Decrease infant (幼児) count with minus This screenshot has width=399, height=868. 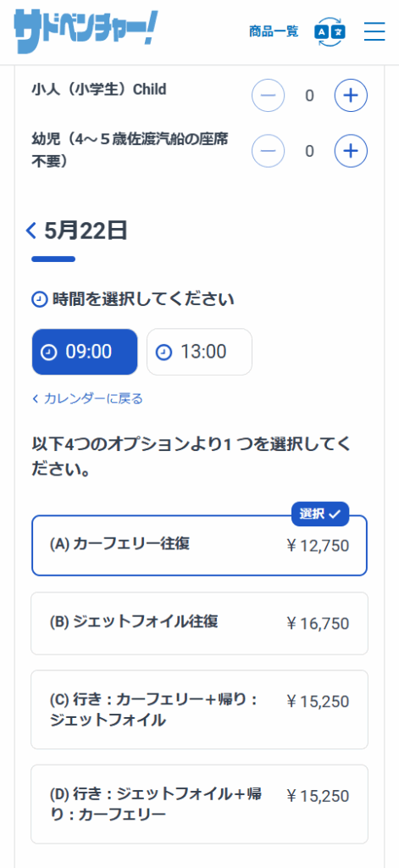pyautogui.click(x=269, y=151)
